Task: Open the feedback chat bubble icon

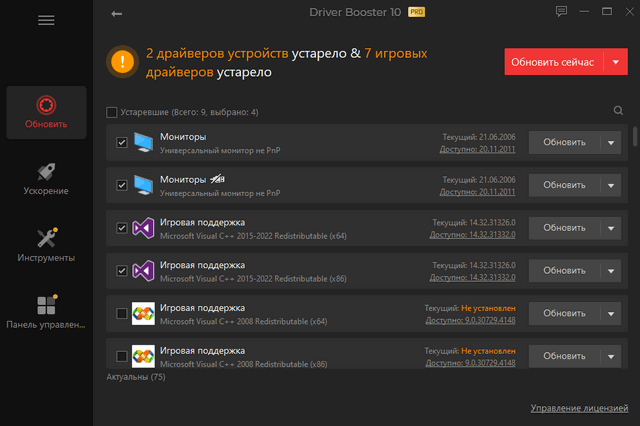Action: click(x=562, y=12)
